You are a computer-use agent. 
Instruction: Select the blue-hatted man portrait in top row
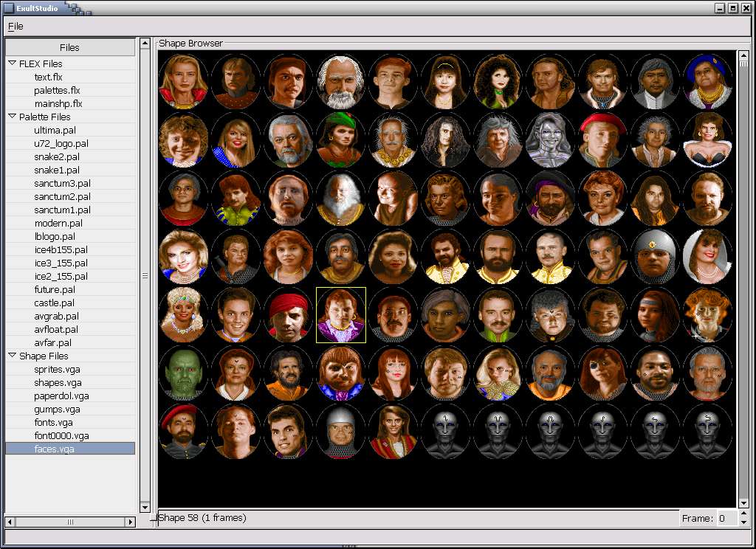707,81
